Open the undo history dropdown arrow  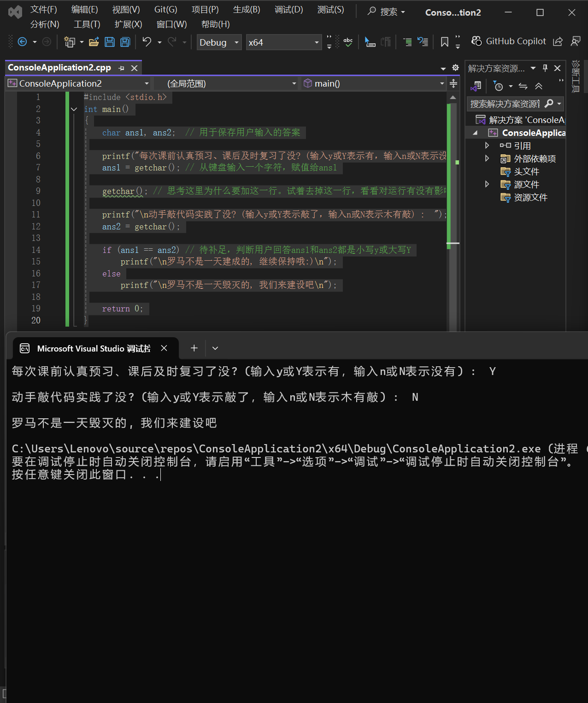pos(159,42)
